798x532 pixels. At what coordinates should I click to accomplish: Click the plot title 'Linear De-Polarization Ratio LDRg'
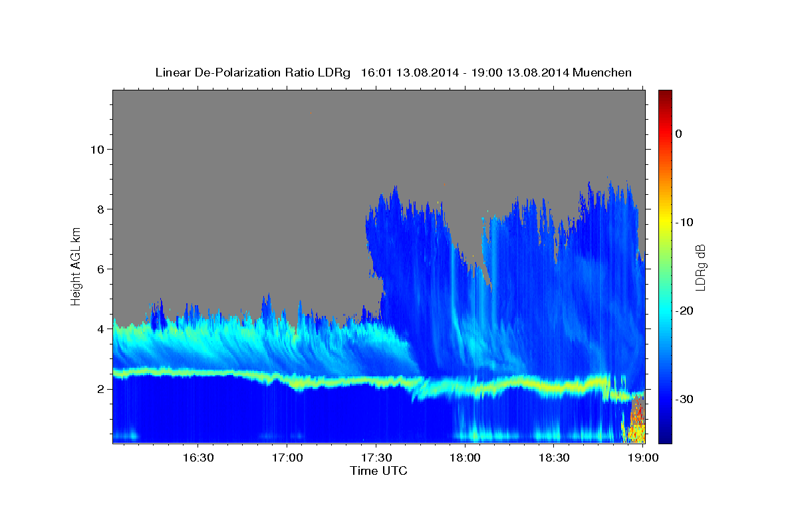pos(252,72)
